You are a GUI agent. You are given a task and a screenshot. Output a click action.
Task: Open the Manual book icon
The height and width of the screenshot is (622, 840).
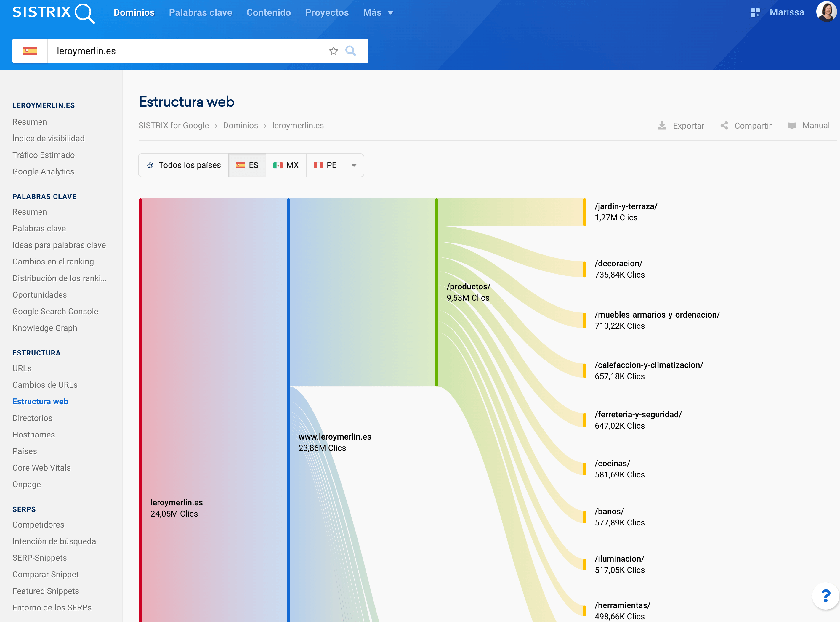pos(792,126)
